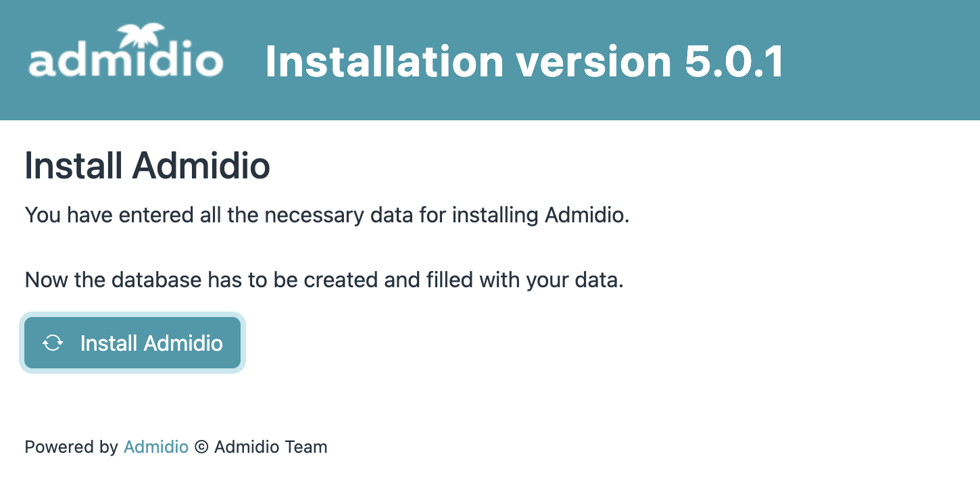Click the "You have entered all" paragraph
This screenshot has width=980, height=492.
click(x=326, y=216)
